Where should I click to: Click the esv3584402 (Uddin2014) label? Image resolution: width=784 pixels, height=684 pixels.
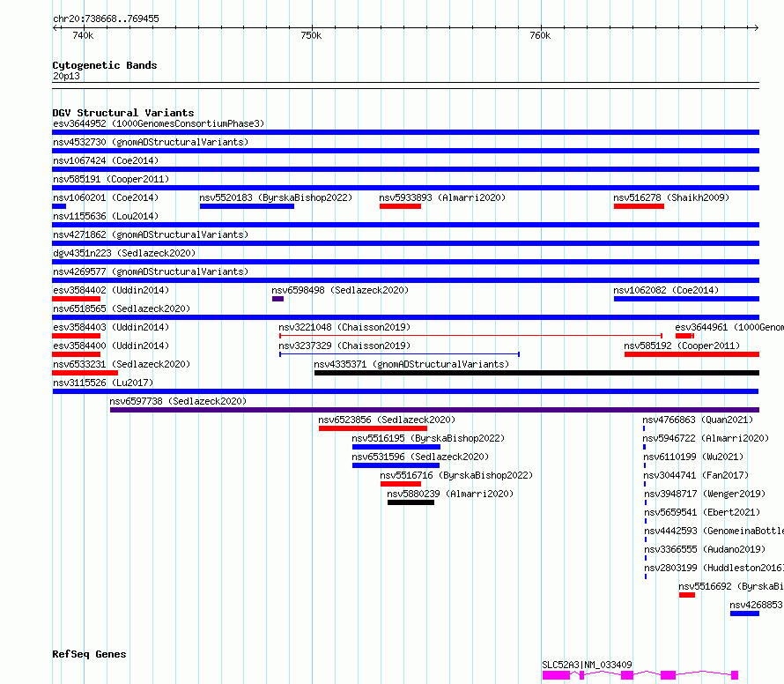[x=111, y=290]
